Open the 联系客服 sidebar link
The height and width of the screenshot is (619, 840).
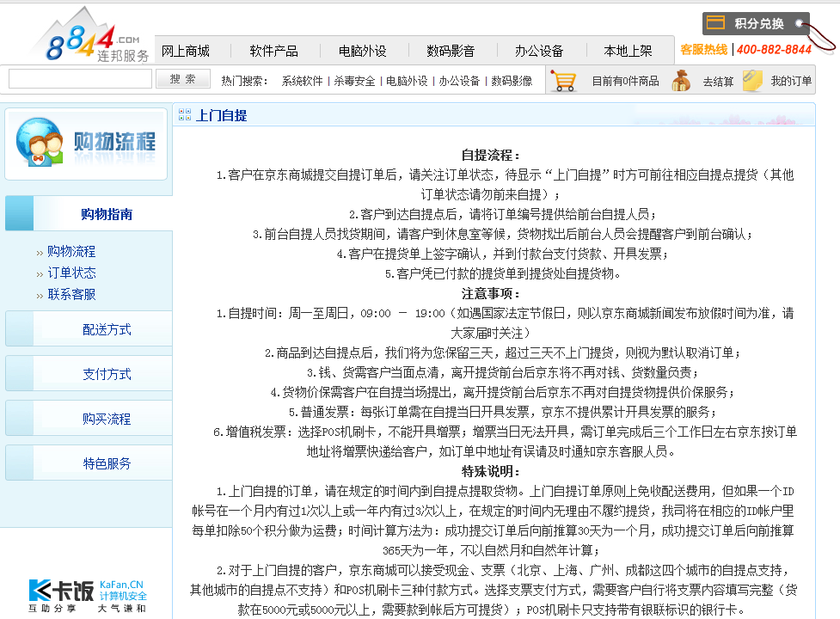[71, 294]
